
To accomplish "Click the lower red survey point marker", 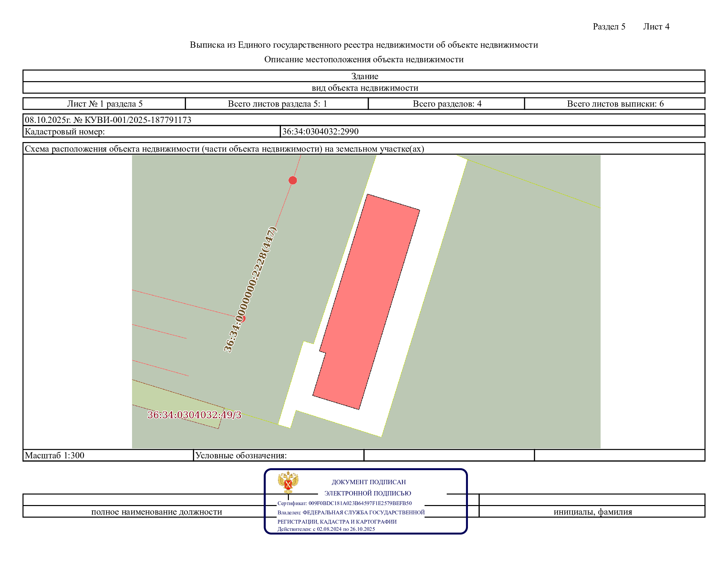I will [243, 319].
